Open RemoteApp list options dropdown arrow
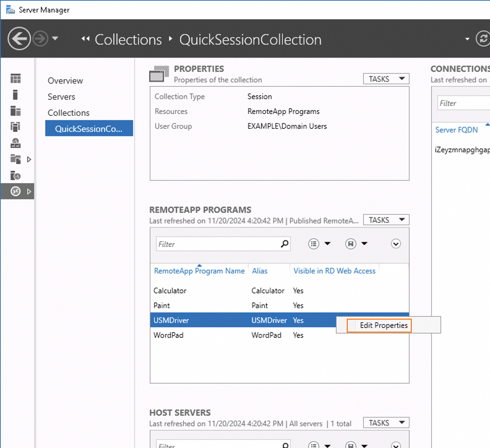Image resolution: width=490 pixels, height=448 pixels. coord(328,243)
